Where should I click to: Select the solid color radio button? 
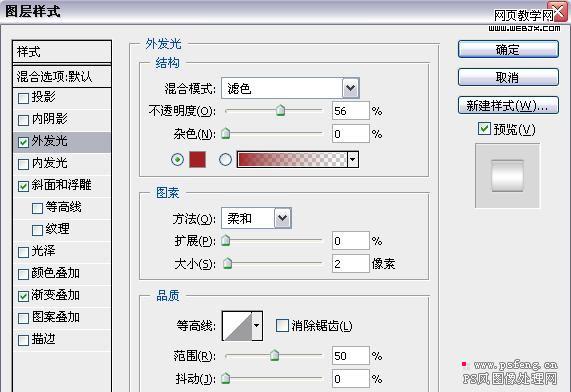(x=177, y=160)
